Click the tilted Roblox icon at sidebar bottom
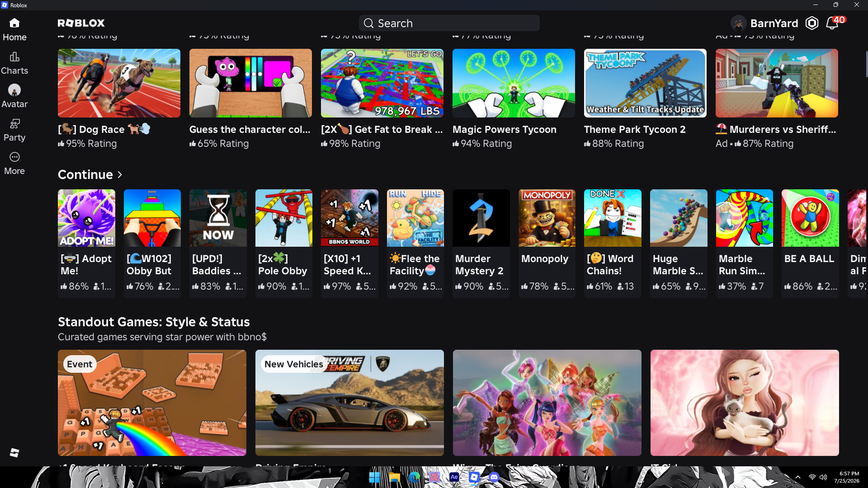868x488 pixels. point(14,453)
